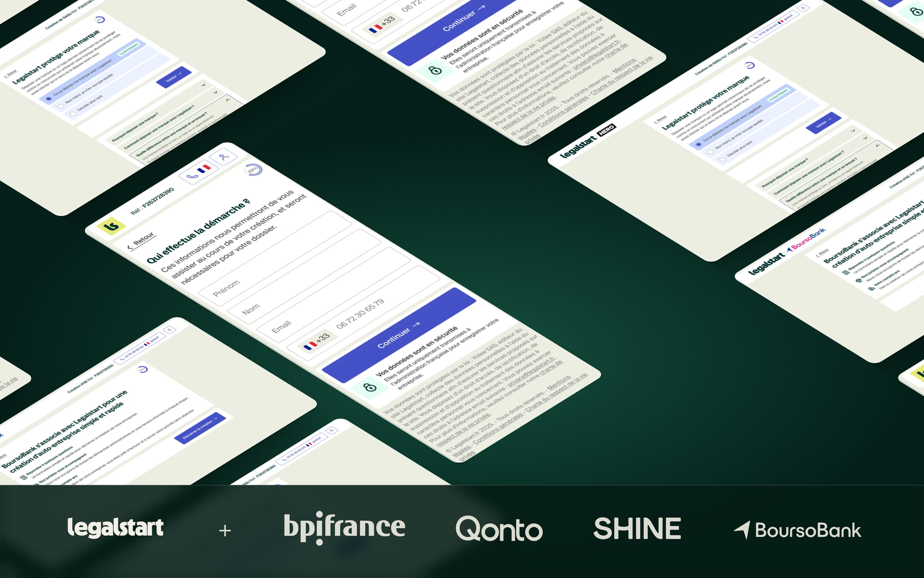Image resolution: width=924 pixels, height=578 pixels.
Task: Click the Continuer button in the ls-logo mobile mockup
Action: pos(399,335)
